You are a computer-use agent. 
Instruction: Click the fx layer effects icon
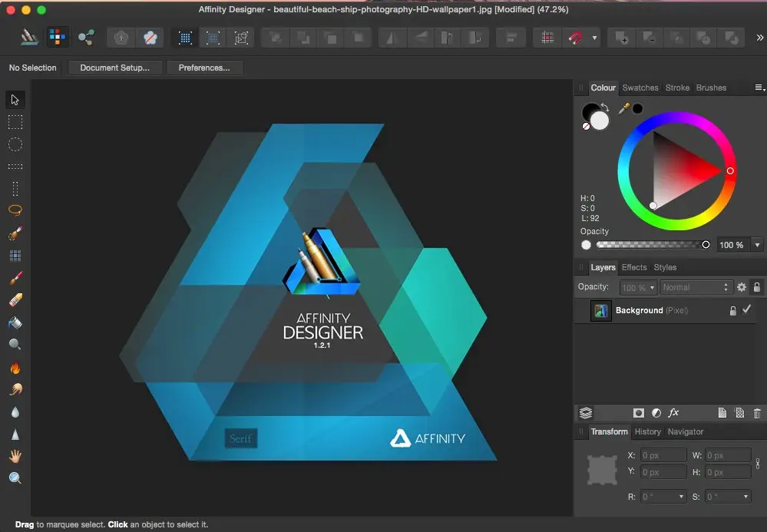[x=673, y=413]
